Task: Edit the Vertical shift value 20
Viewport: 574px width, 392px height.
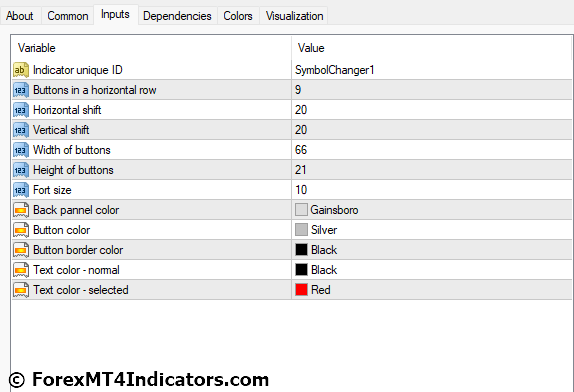Action: (x=432, y=130)
